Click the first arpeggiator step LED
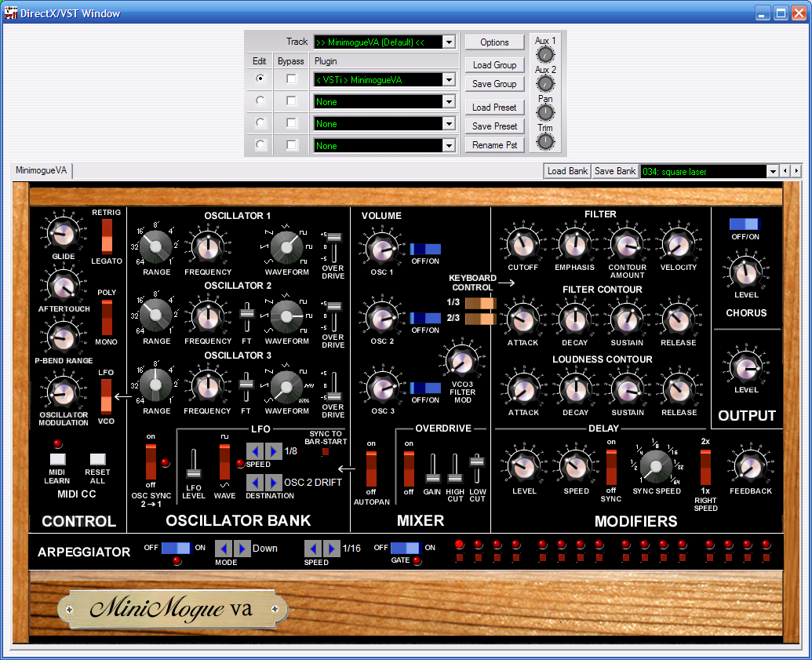This screenshot has width=812, height=660. [x=459, y=544]
